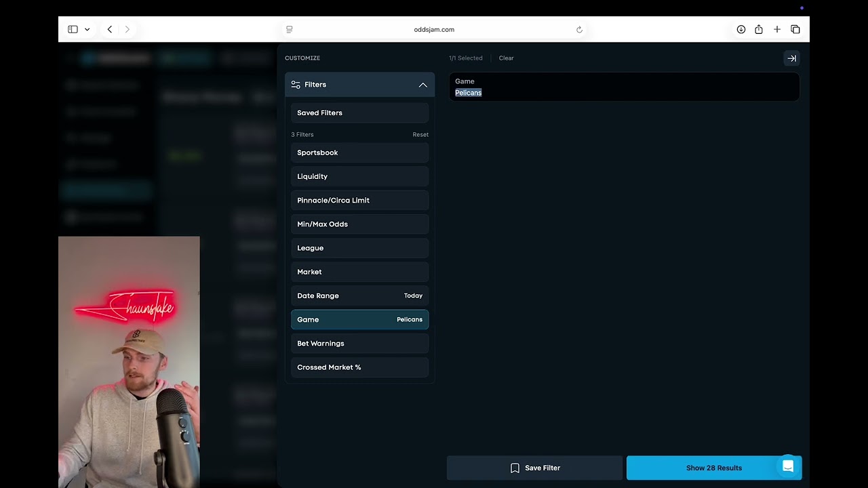Viewport: 868px width, 488px height.
Task: Open the League filter
Action: pyautogui.click(x=360, y=248)
